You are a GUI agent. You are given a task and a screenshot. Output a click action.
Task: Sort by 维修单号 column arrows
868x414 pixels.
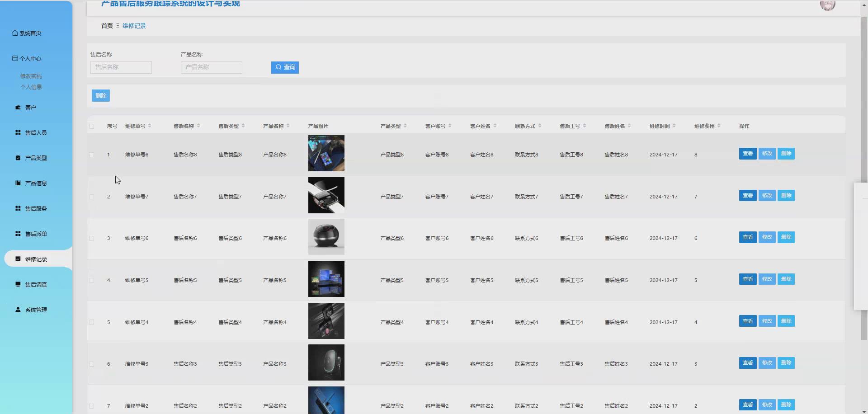pos(150,126)
